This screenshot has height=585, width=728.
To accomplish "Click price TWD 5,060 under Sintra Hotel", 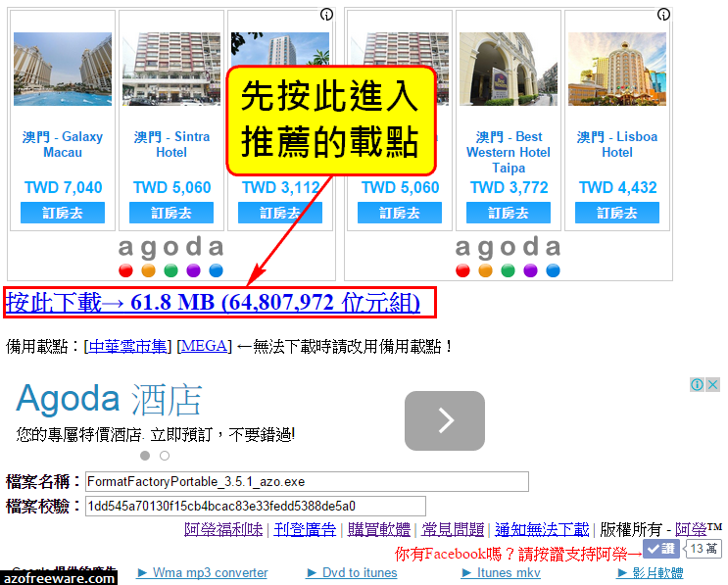I will (171, 187).
